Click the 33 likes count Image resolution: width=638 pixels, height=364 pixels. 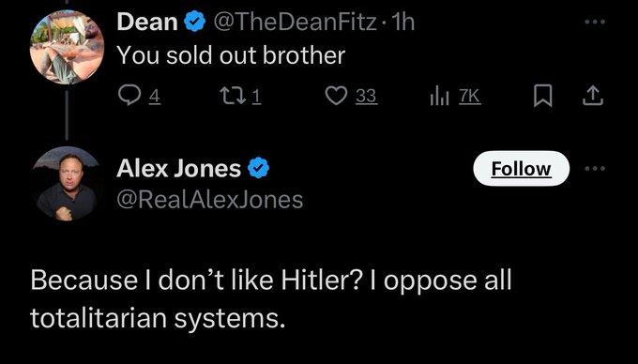tap(366, 97)
